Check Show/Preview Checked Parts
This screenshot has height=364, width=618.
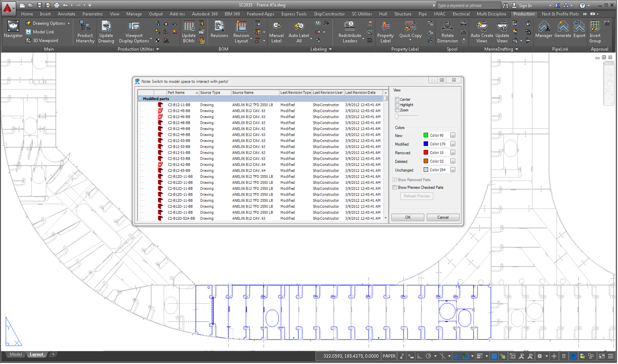tap(395, 187)
